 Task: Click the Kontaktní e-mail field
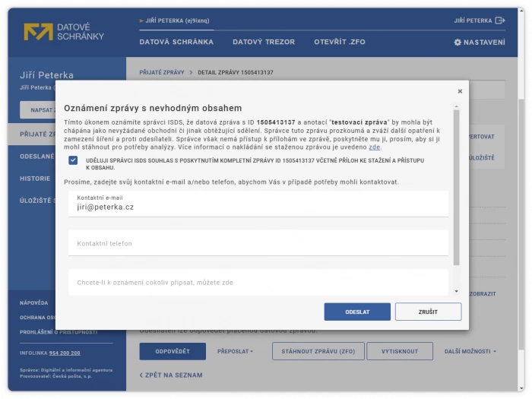(258, 204)
